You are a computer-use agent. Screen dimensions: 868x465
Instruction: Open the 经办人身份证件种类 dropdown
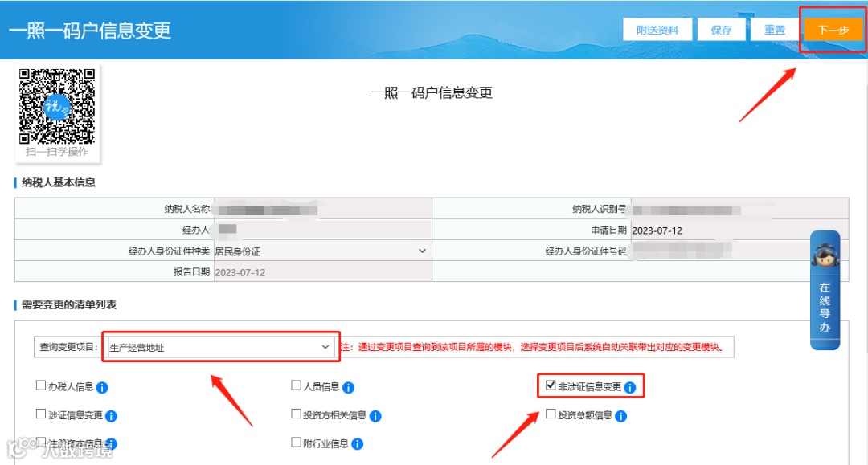tap(321, 251)
